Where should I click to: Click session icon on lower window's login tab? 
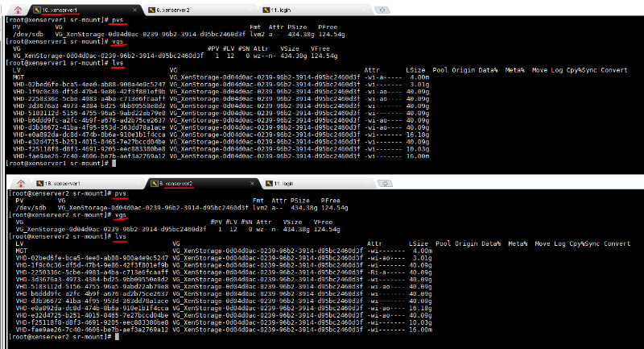pos(268,185)
